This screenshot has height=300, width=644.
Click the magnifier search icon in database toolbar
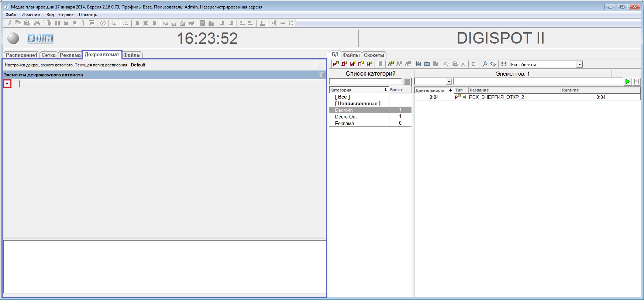[x=485, y=64]
